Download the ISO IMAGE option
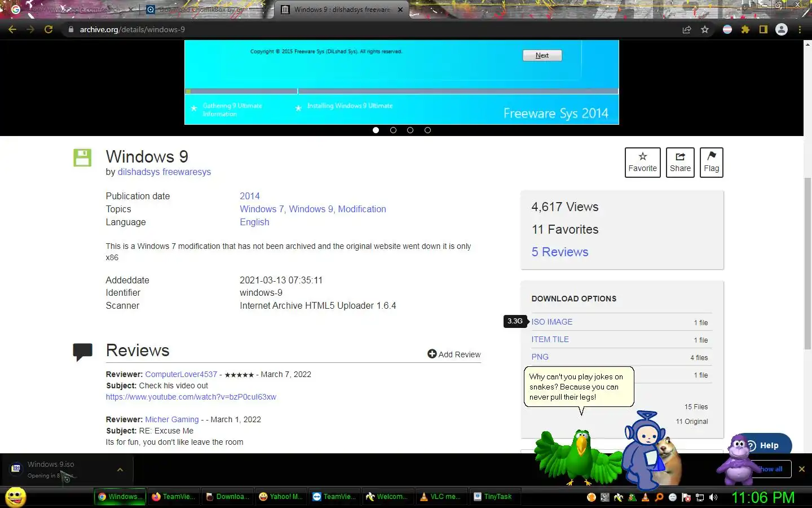 [551, 322]
